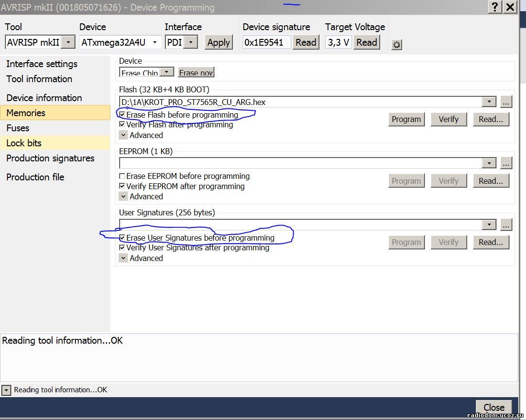The height and width of the screenshot is (420, 526).
Task: Toggle Erase Flash before programming
Action: (122, 115)
